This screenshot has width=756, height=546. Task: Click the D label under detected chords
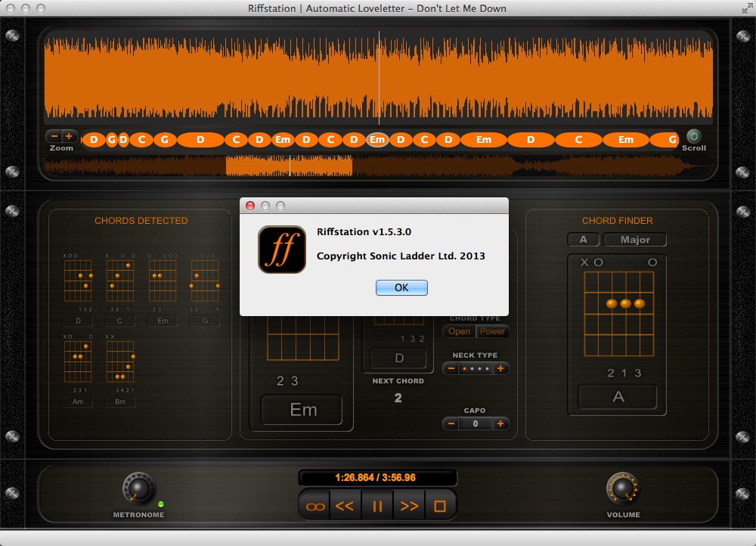pyautogui.click(x=78, y=321)
